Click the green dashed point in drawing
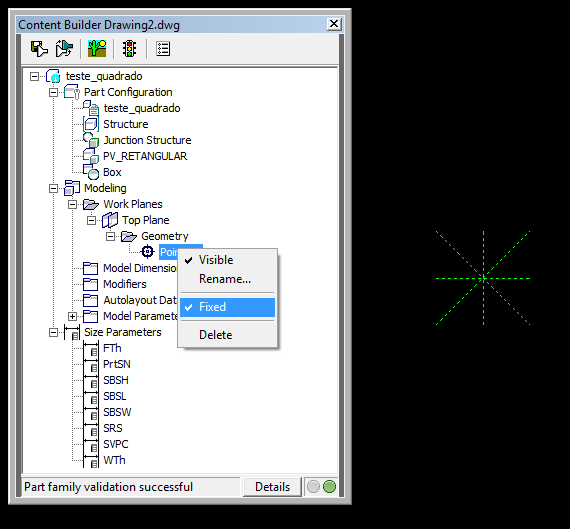This screenshot has height=529, width=570. [x=483, y=278]
